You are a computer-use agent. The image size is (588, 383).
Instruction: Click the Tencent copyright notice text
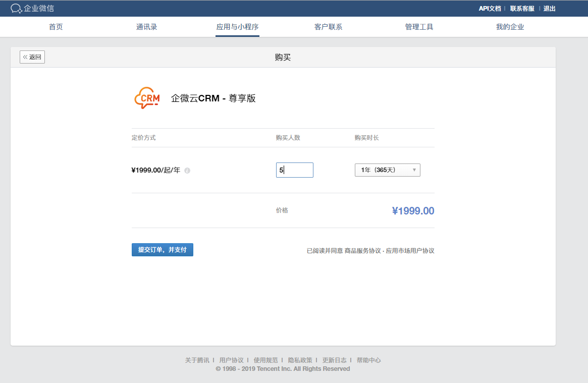click(x=283, y=369)
